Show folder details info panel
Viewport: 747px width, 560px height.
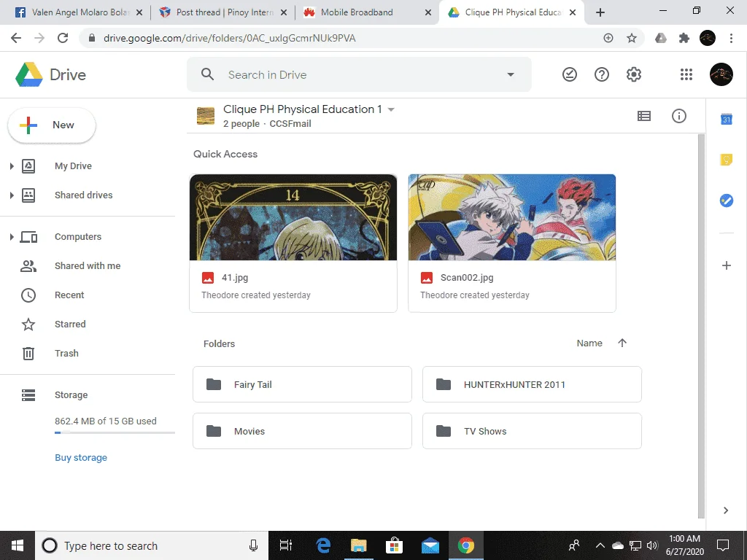tap(679, 116)
